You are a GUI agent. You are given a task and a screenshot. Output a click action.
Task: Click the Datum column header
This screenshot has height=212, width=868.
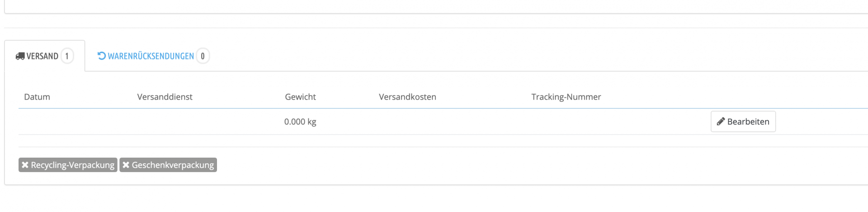coord(37,97)
